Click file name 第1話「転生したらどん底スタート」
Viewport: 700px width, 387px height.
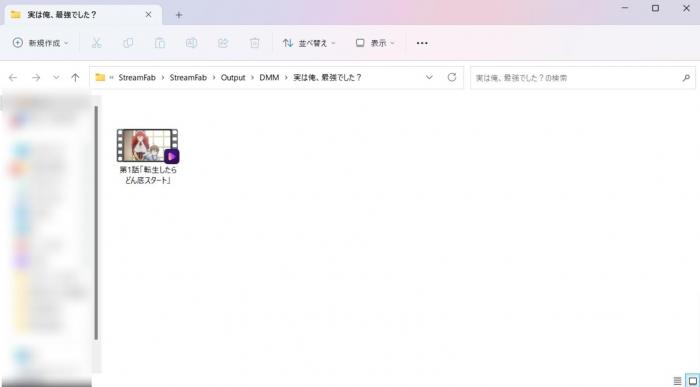[148, 175]
